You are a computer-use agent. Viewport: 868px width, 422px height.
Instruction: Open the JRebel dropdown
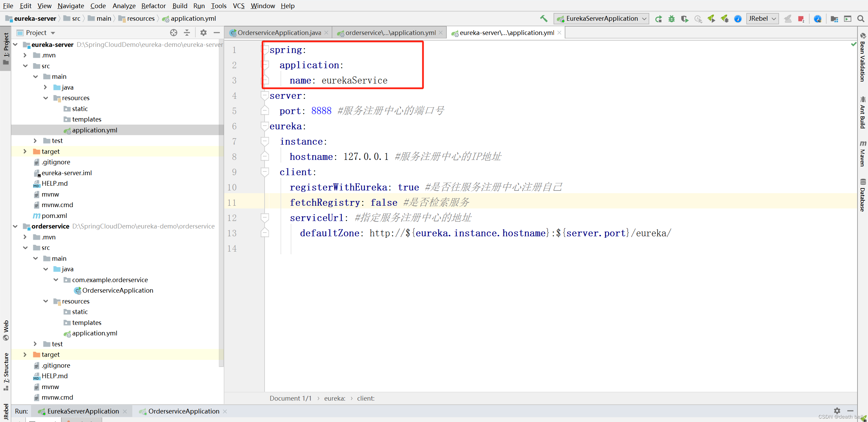762,19
